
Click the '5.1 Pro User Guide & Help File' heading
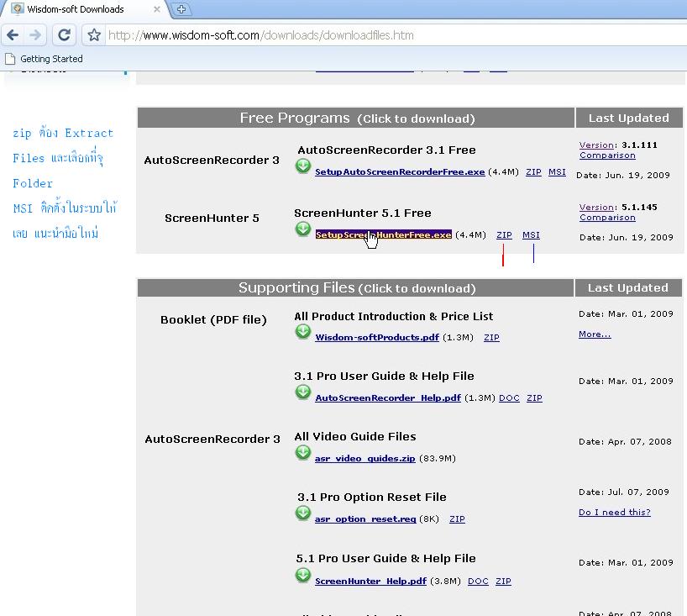385,558
